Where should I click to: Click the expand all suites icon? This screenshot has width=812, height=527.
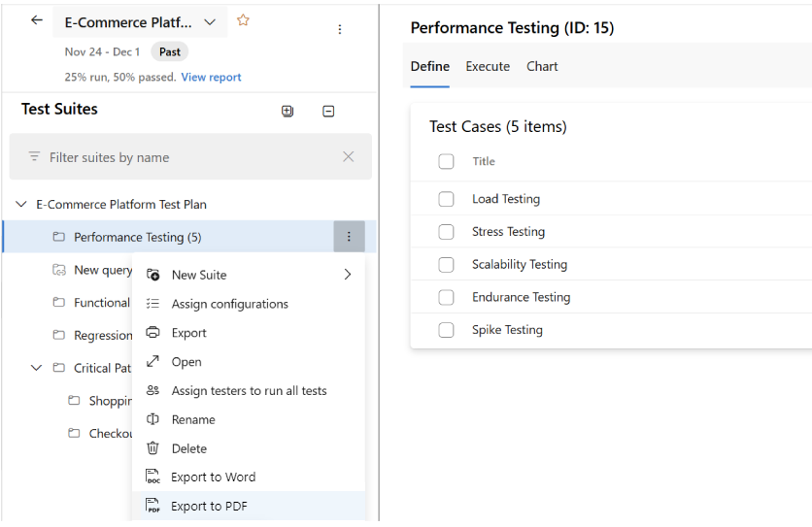(288, 112)
